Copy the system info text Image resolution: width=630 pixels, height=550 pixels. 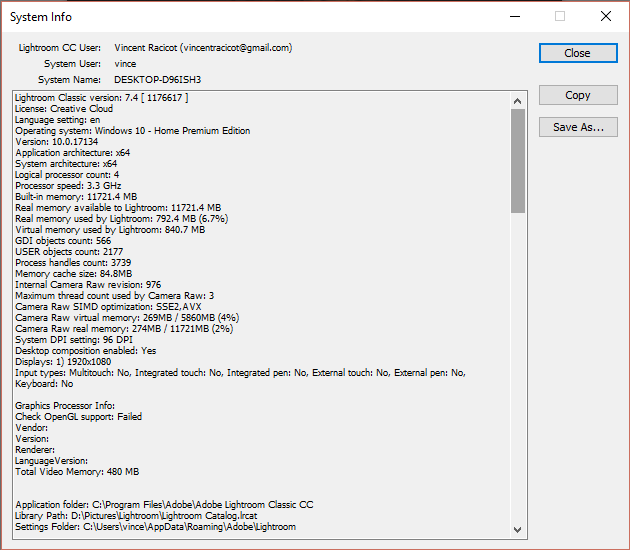click(x=578, y=95)
